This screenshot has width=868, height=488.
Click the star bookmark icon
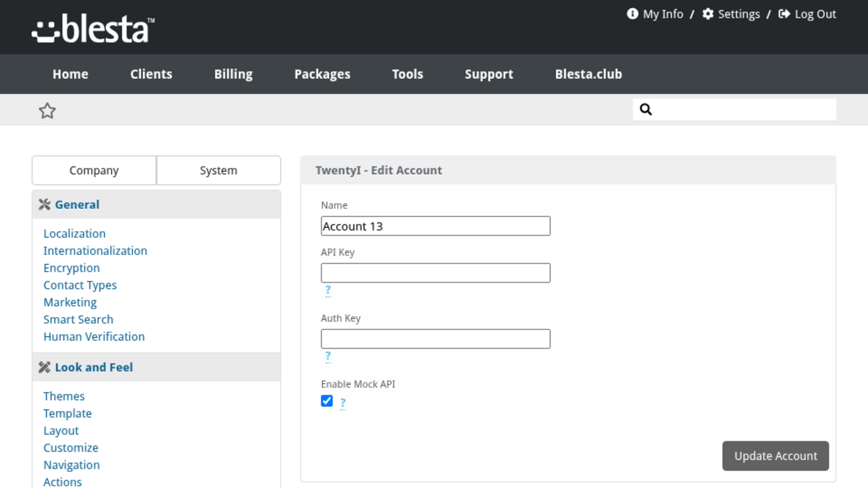click(47, 111)
